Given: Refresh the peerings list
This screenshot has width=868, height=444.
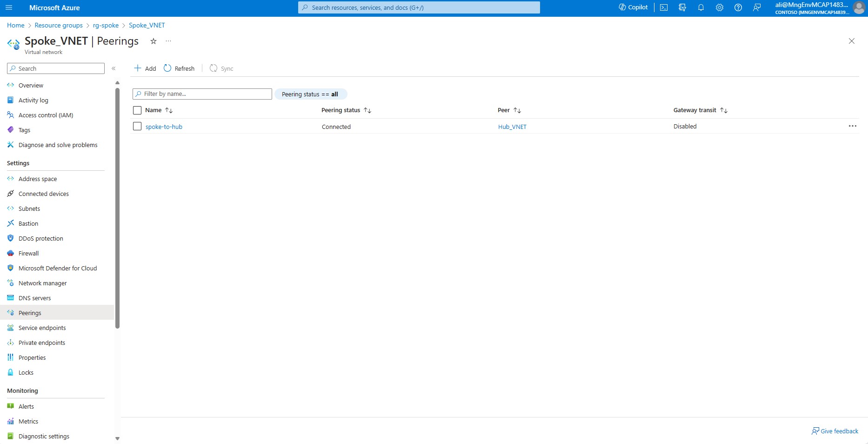Looking at the screenshot, I should (179, 68).
